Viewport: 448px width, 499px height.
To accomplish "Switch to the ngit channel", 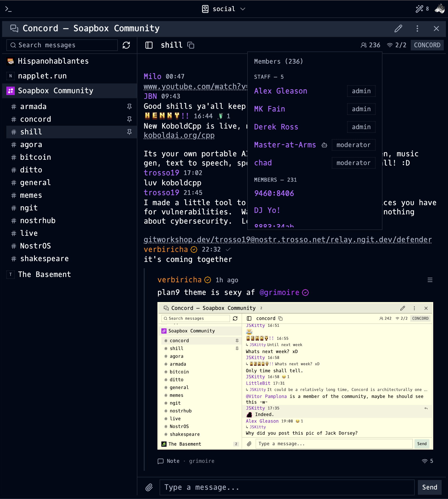I will pos(71,208).
